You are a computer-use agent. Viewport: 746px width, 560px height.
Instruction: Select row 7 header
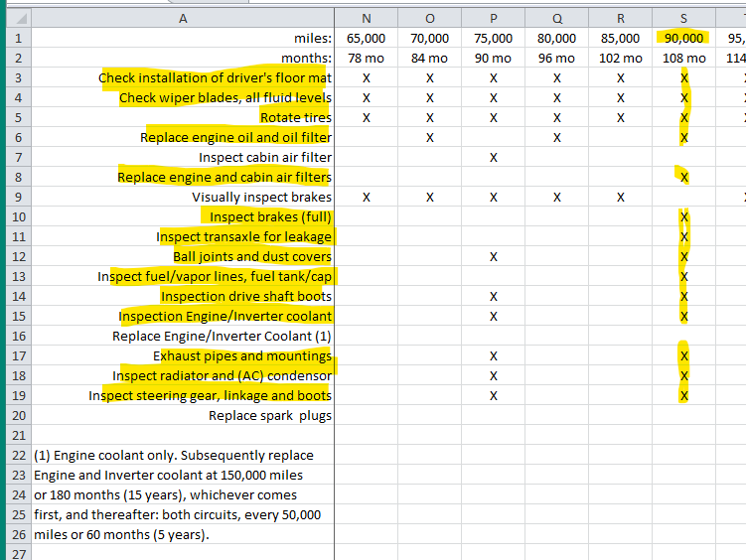coord(19,157)
